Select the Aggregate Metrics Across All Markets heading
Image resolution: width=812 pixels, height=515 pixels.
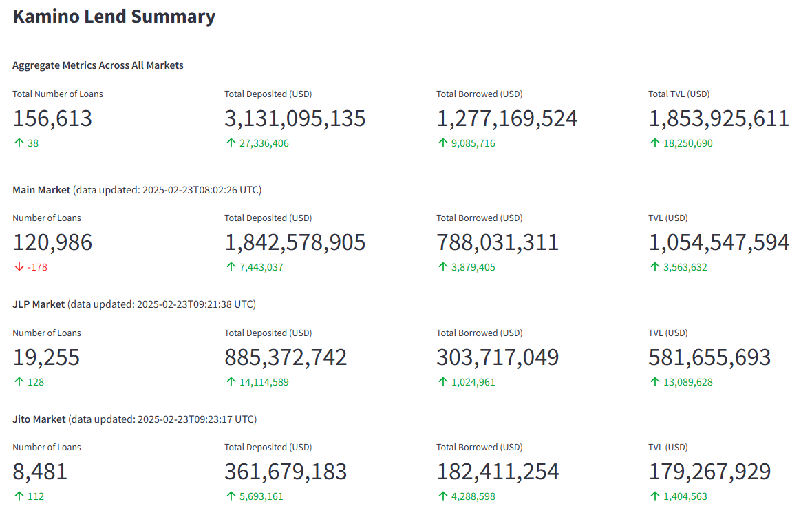(x=98, y=65)
